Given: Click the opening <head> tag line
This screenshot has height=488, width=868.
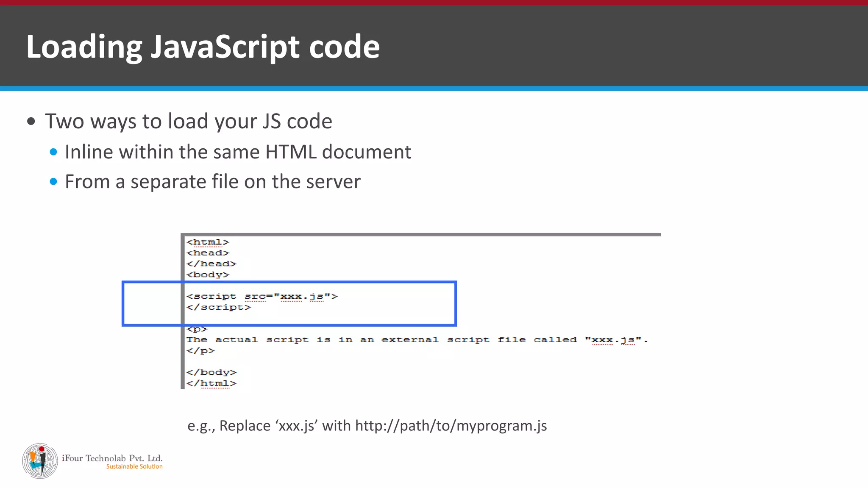Looking at the screenshot, I should coord(208,253).
